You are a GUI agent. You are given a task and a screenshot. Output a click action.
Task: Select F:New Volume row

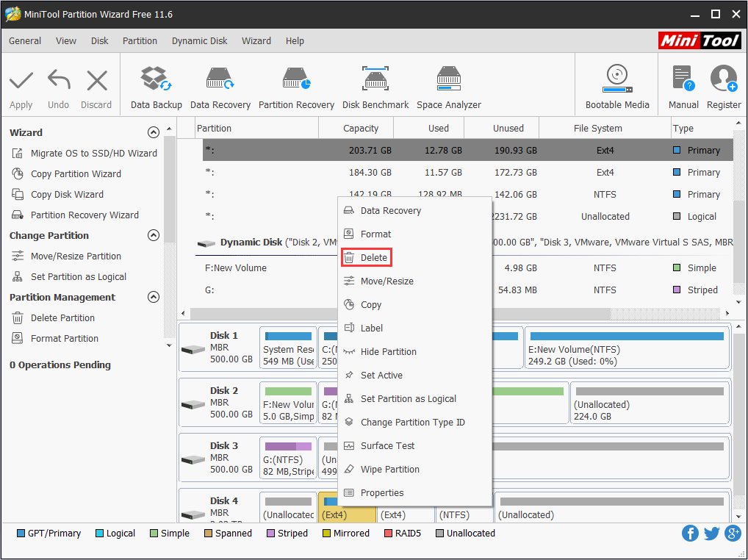coord(467,268)
